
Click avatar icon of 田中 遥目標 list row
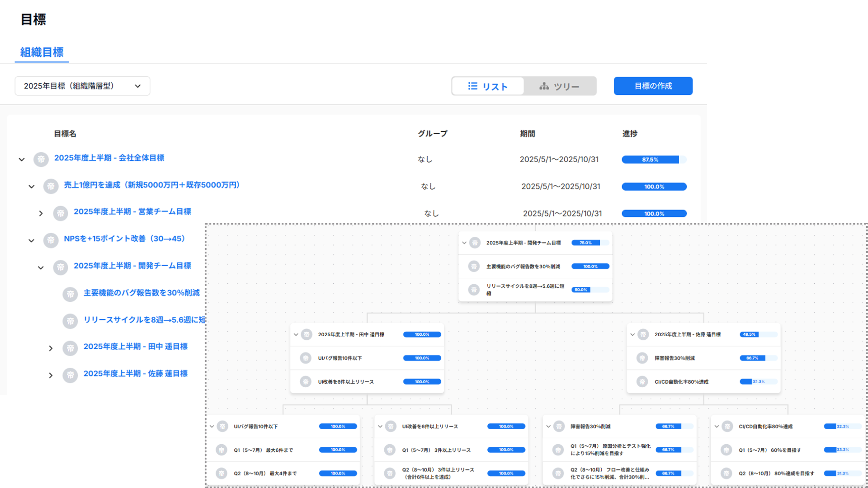coord(70,348)
